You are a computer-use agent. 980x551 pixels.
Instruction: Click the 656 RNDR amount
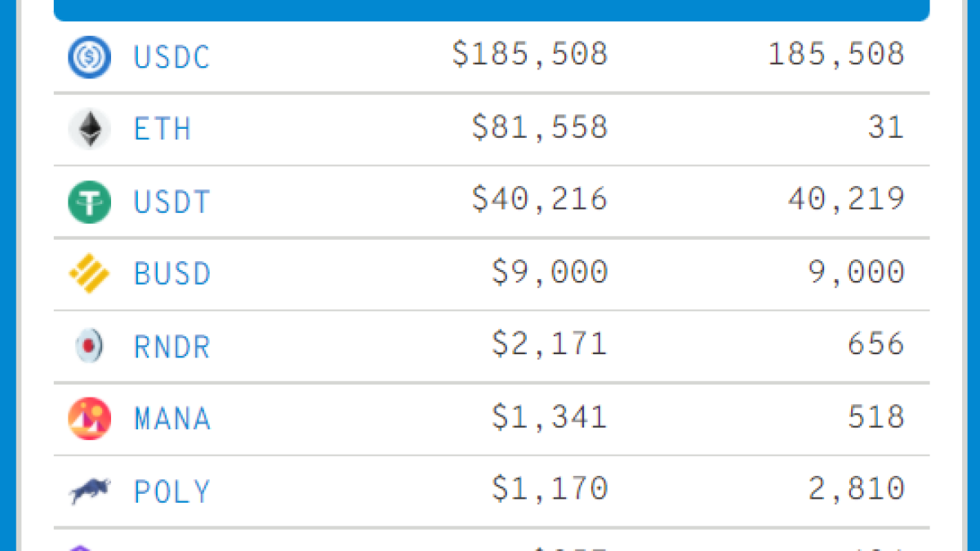(x=875, y=344)
